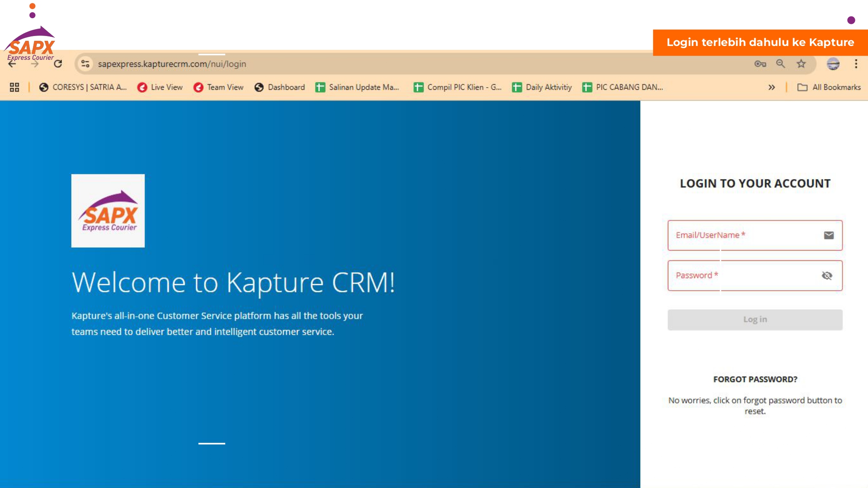
Task: Click FORGOT PASSWORD? link
Action: pyautogui.click(x=755, y=379)
